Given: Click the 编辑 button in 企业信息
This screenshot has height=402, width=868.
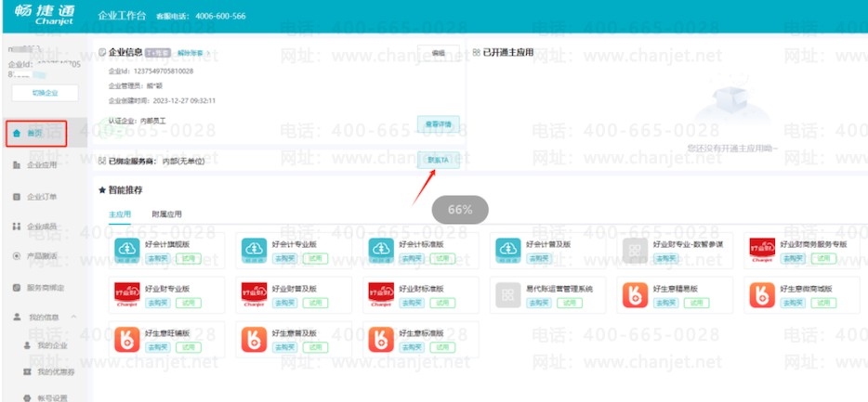Looking at the screenshot, I should (x=439, y=53).
